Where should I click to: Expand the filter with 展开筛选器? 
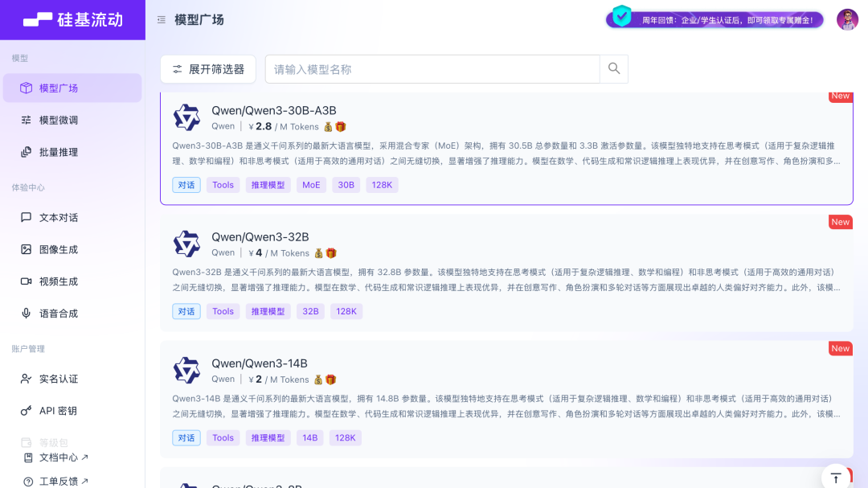point(208,69)
